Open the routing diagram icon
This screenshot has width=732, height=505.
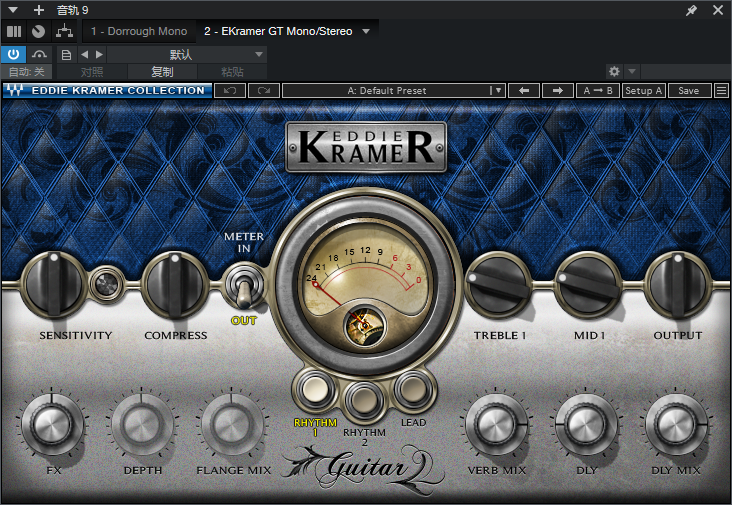click(x=64, y=31)
